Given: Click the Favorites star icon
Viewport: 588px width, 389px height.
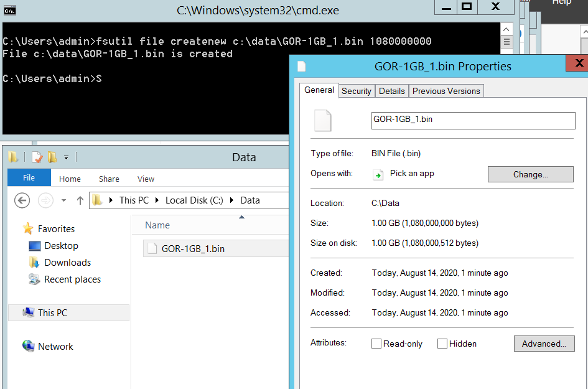Looking at the screenshot, I should point(28,228).
